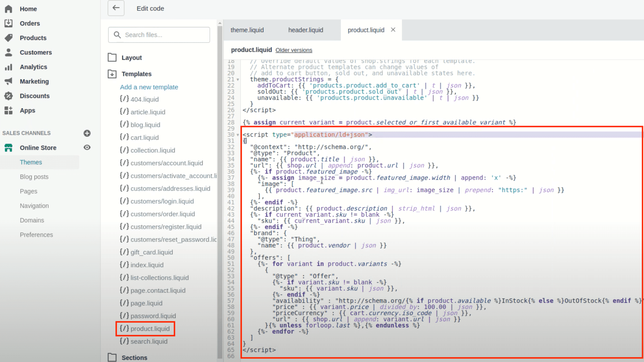This screenshot has height=362, width=644.
Task: Select the Discounts sidebar icon
Action: coord(8,95)
